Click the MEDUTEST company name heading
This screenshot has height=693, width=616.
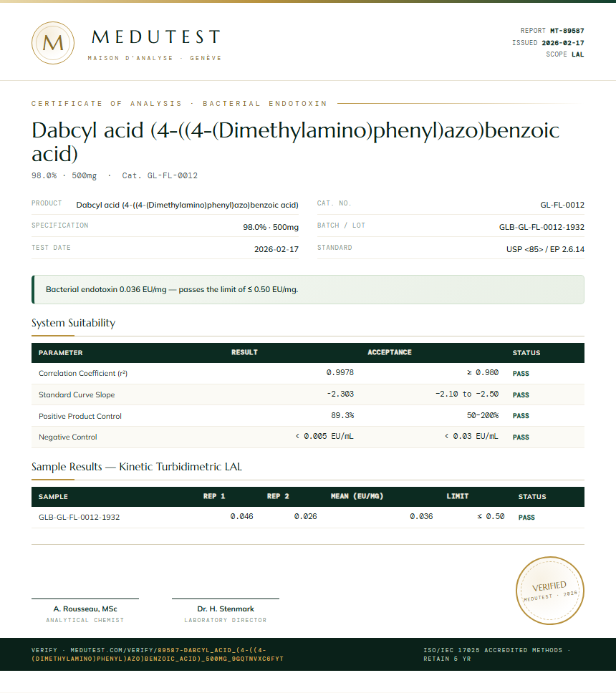pyautogui.click(x=155, y=37)
